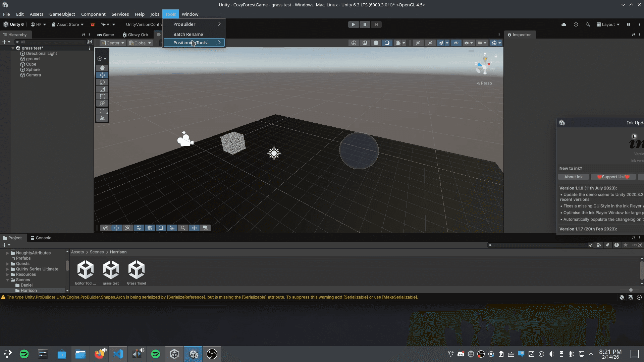Select the Rotate tool in scene toolbar
The width and height of the screenshot is (644, 362).
coord(102,82)
